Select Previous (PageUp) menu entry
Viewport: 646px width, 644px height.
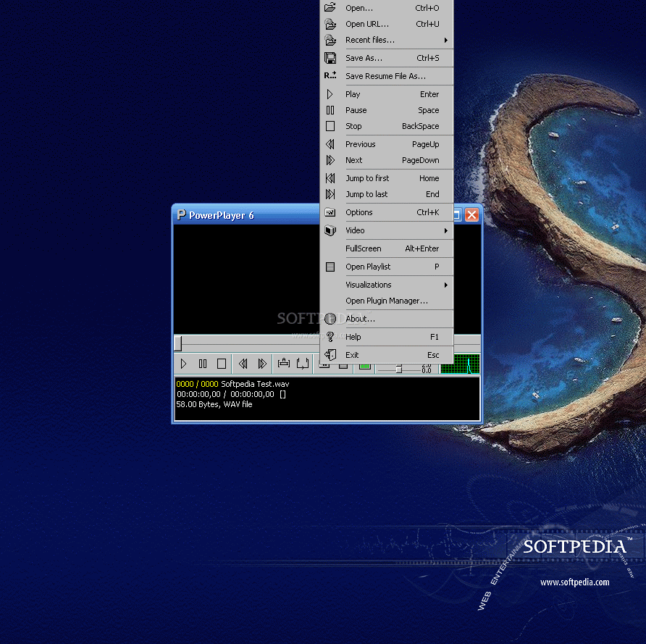[387, 144]
